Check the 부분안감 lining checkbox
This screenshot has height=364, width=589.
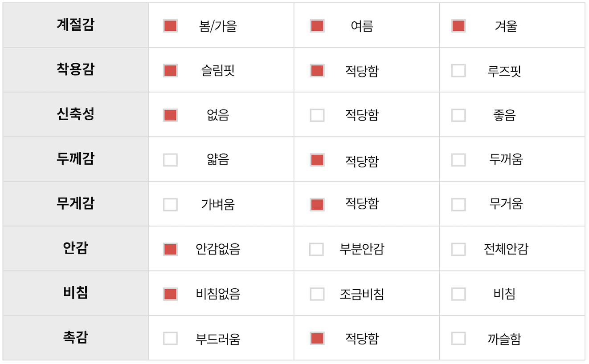click(317, 249)
